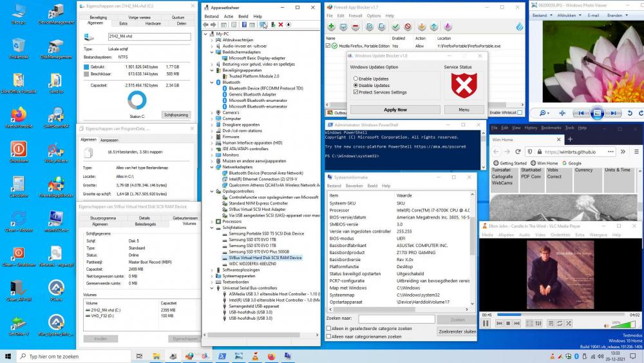Viewport: 644px width, 363px height.
Task: Toggle Mozilla Firefox rule checkbox in Firewall App Blocker
Action: pos(328,46)
